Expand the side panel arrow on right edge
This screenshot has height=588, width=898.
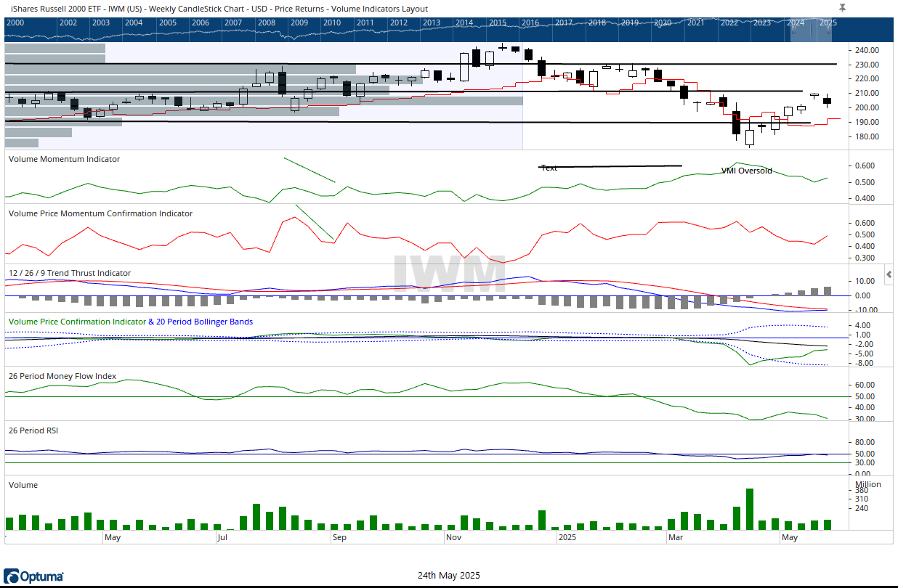tap(889, 274)
